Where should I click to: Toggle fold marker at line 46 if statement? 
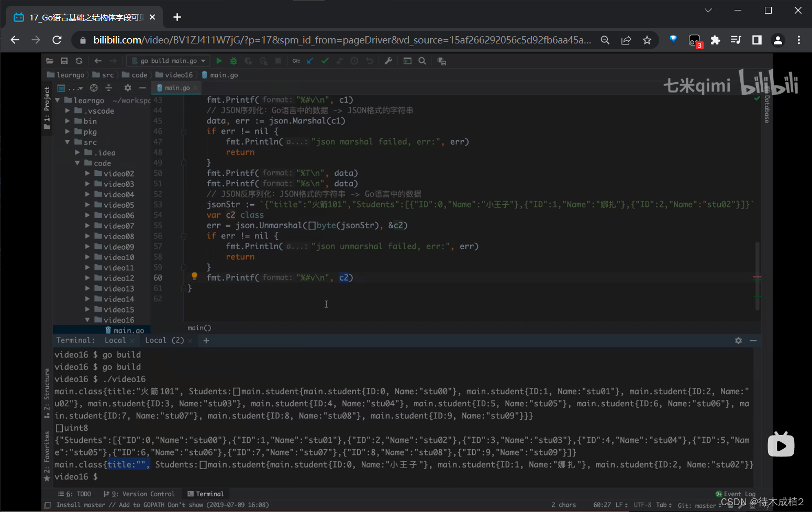coord(184,131)
